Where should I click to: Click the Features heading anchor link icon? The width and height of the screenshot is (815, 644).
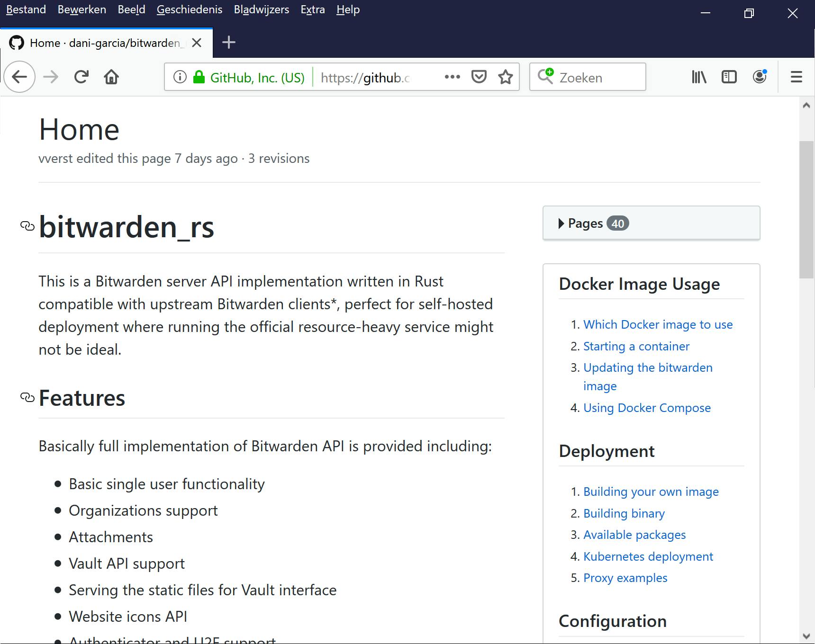[x=27, y=397]
